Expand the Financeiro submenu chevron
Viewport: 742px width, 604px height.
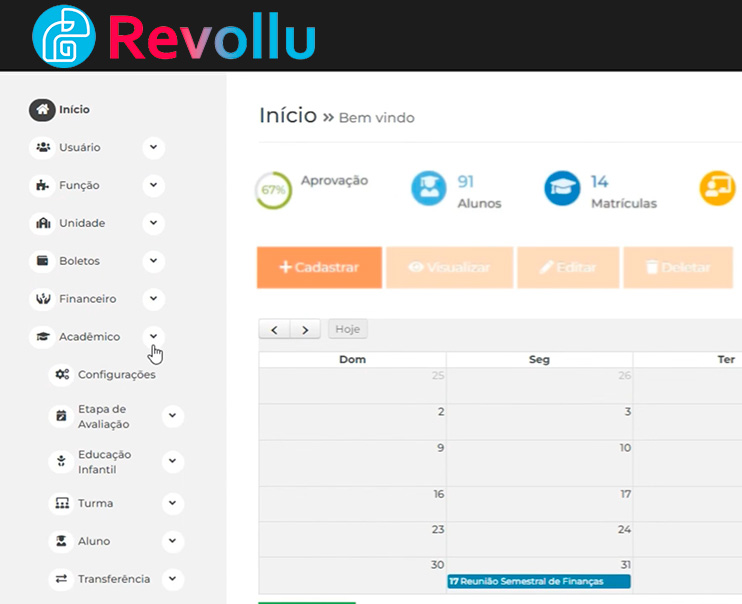(x=154, y=299)
